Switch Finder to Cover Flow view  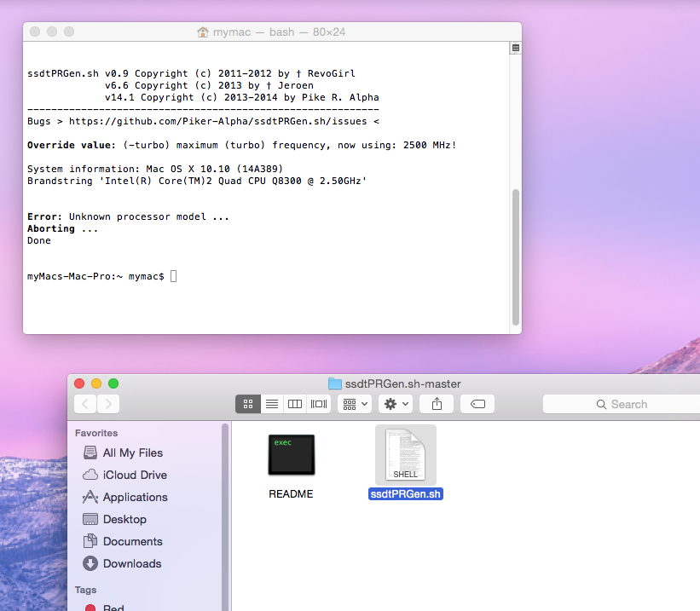[x=319, y=404]
